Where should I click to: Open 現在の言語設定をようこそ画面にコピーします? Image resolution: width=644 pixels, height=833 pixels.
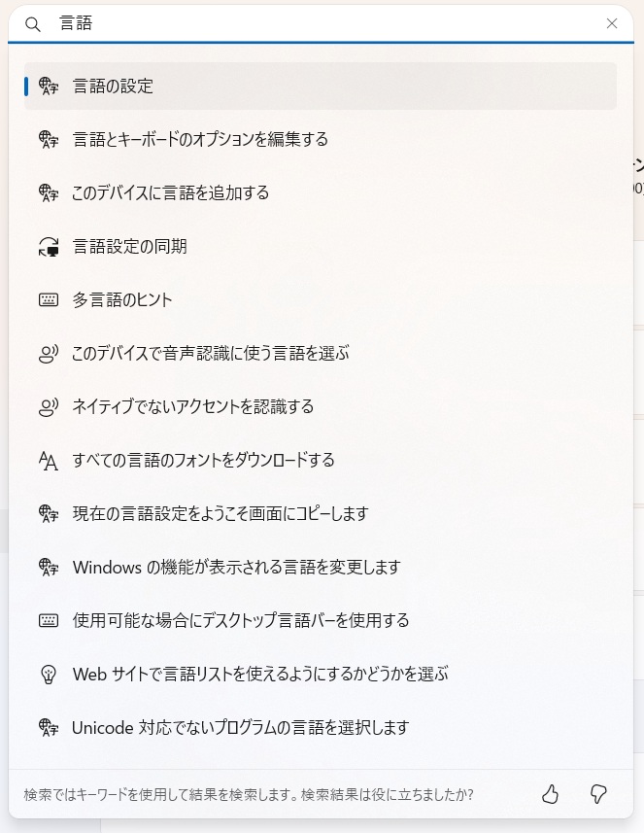click(220, 514)
